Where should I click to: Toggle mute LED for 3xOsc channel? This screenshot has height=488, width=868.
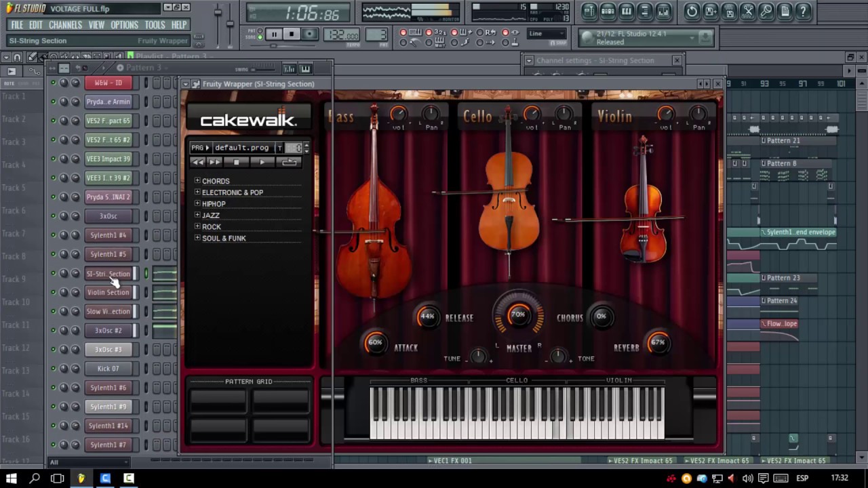(54, 216)
